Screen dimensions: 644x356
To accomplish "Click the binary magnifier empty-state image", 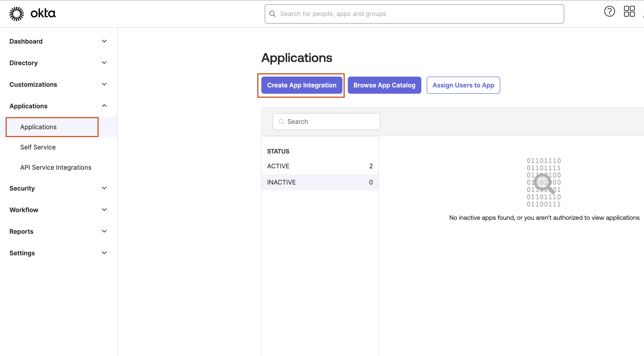I will point(544,183).
